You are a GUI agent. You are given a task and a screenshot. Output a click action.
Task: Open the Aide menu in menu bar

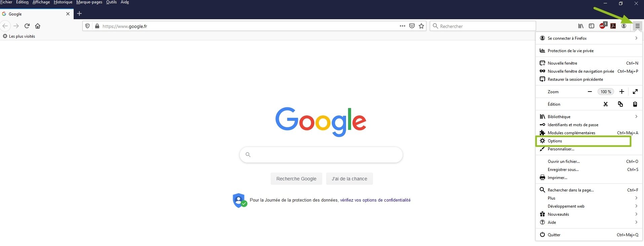(125, 2)
